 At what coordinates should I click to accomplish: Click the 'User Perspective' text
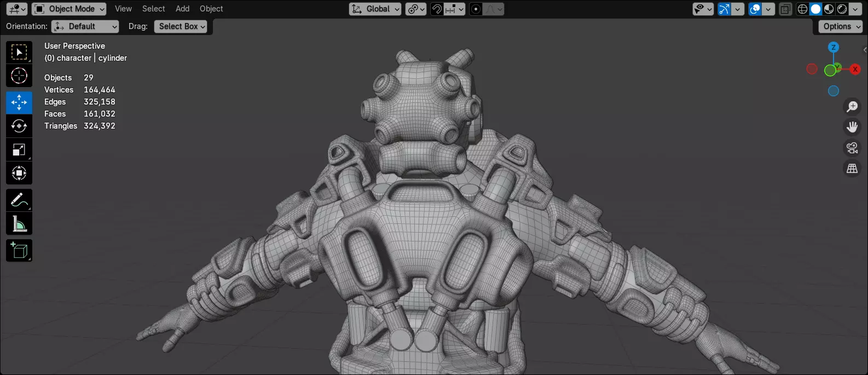(74, 46)
